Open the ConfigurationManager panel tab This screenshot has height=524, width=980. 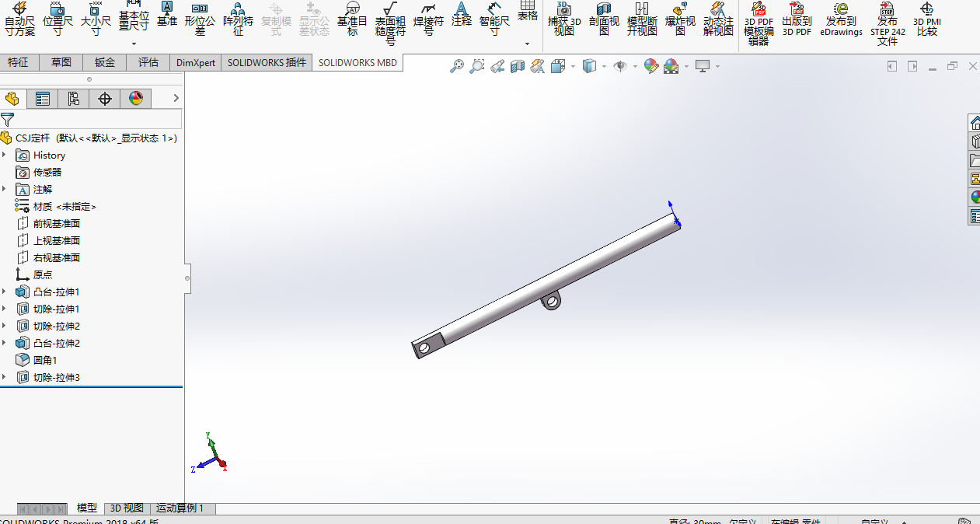pyautogui.click(x=74, y=98)
